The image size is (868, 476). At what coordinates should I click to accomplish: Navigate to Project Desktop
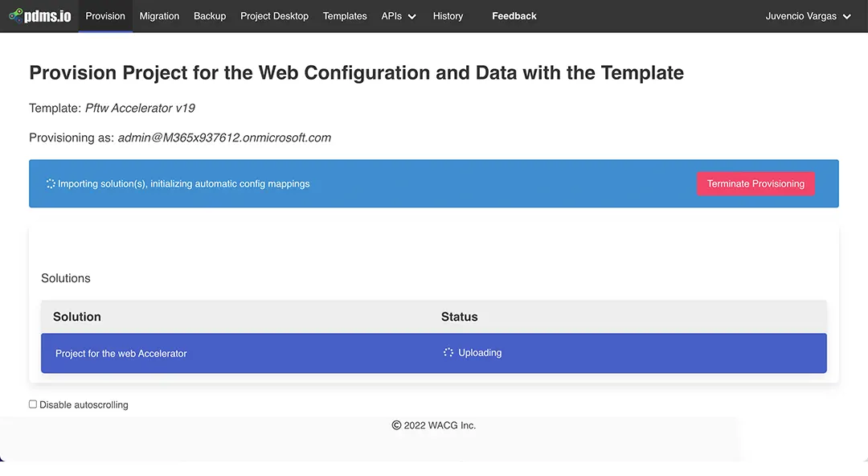274,16
